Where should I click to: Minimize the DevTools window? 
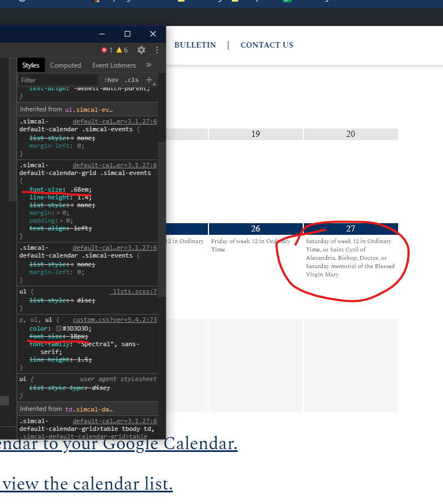point(101,34)
